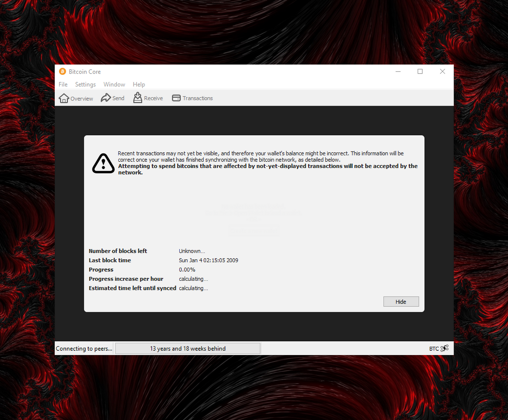Hide the sync warning overlay
508x420 pixels.
[x=401, y=301]
